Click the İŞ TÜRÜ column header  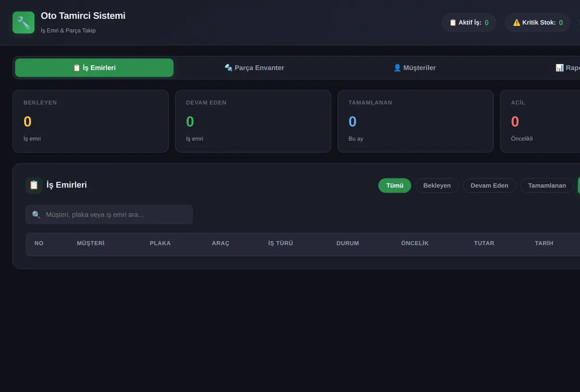click(x=280, y=243)
